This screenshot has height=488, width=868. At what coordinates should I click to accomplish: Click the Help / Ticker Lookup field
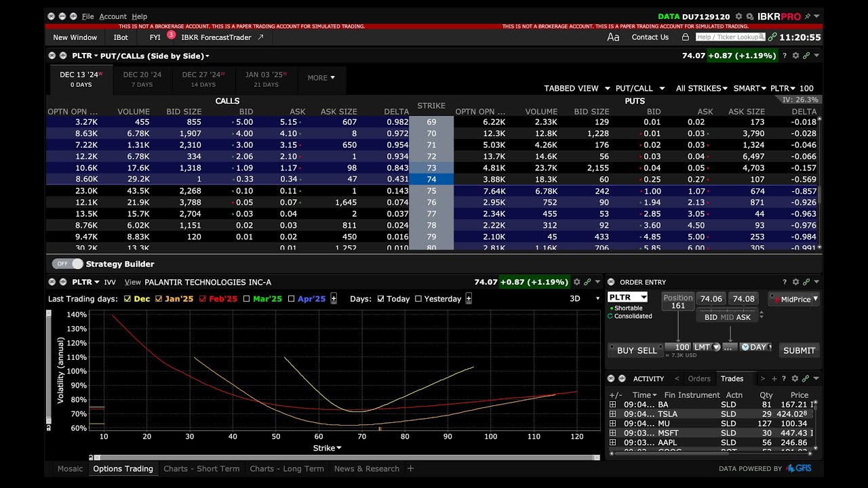(x=730, y=37)
